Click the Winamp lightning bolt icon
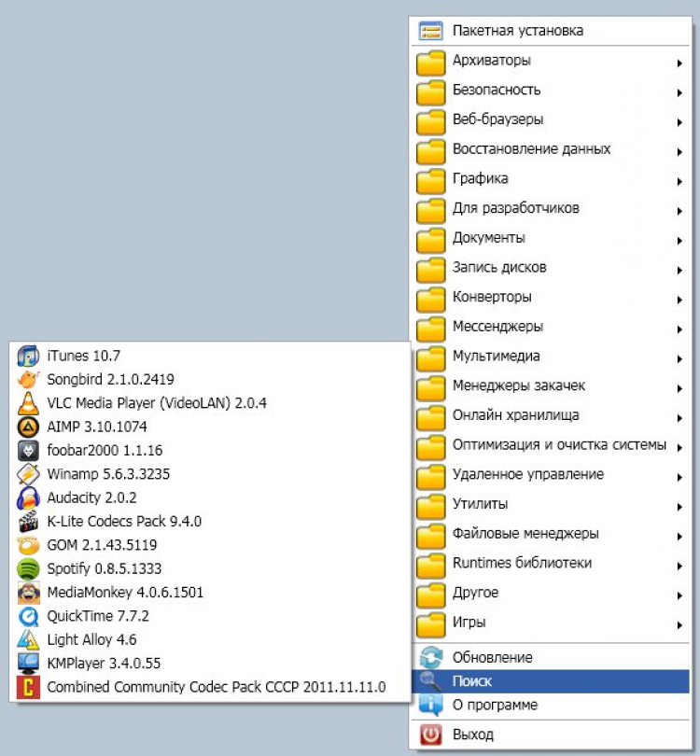 [28, 474]
